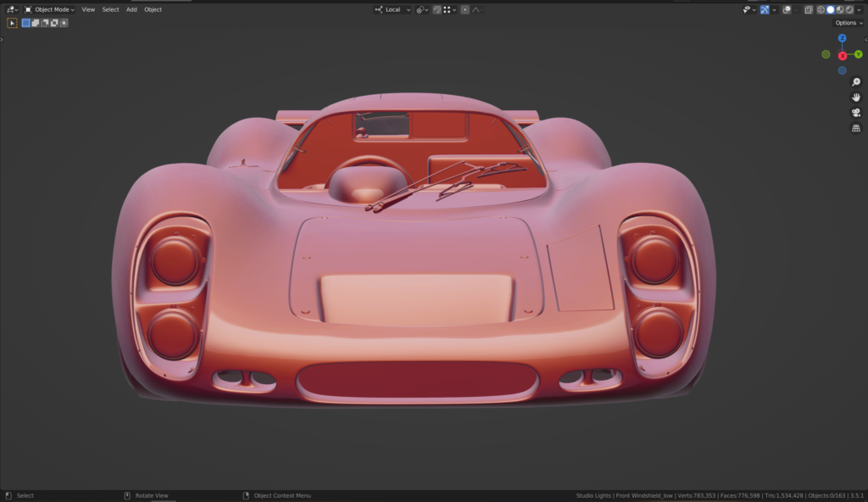This screenshot has width=868, height=502.
Task: Open the Add menu
Action: [131, 9]
